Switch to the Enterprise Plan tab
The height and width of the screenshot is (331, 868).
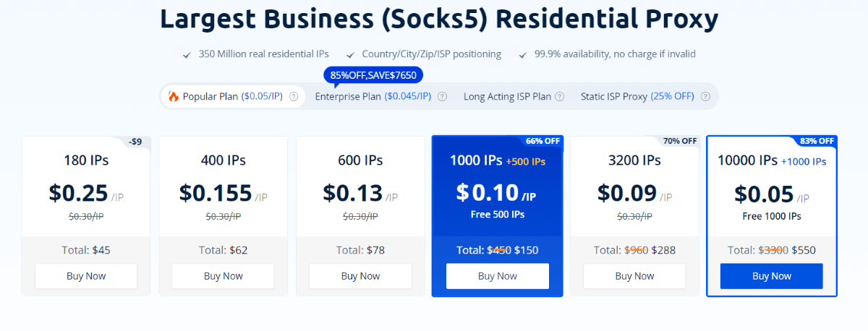pyautogui.click(x=373, y=97)
